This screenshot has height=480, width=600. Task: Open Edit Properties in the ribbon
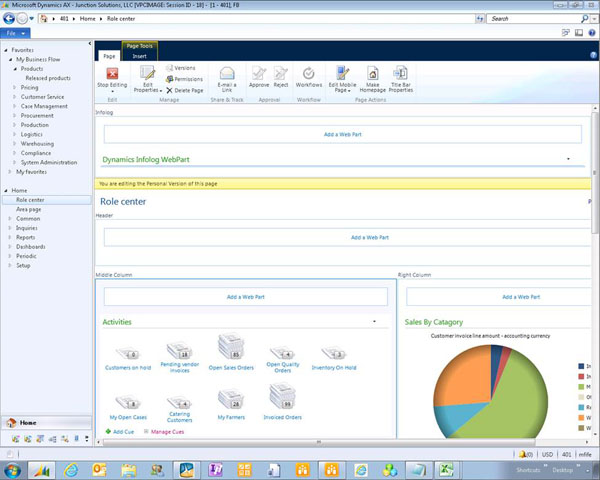pyautogui.click(x=148, y=78)
